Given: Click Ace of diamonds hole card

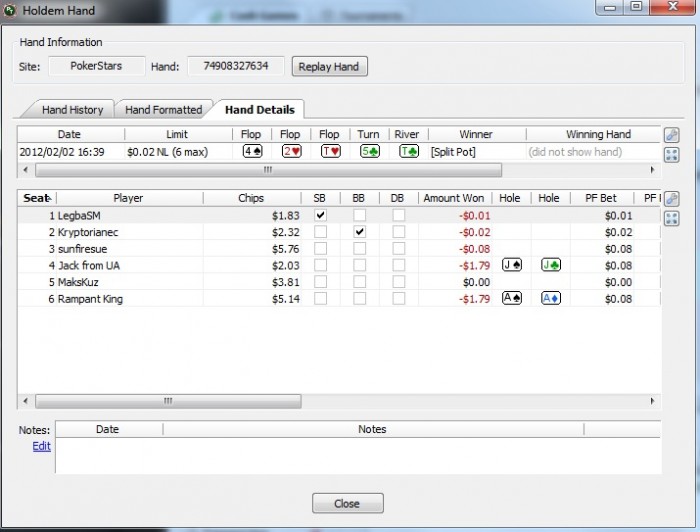Looking at the screenshot, I should pos(551,298).
